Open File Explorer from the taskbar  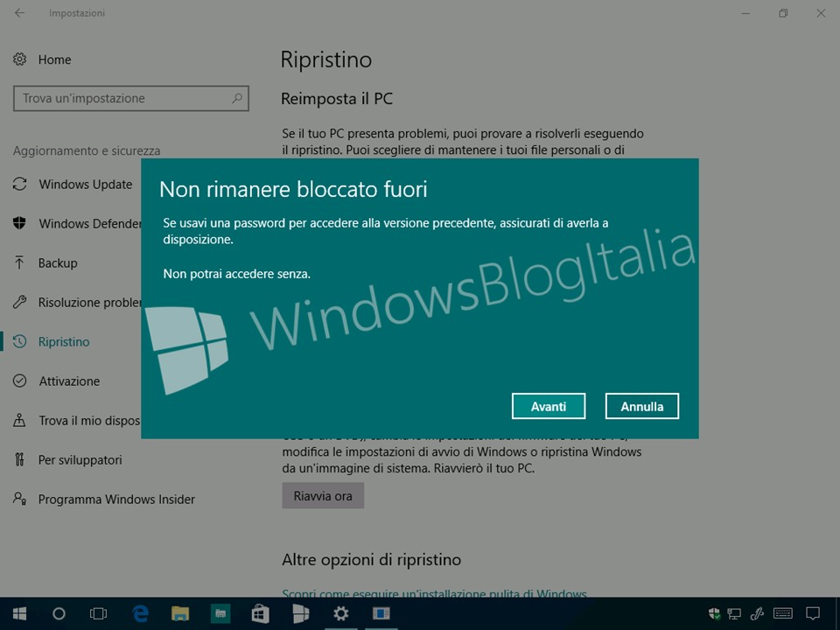click(x=180, y=613)
